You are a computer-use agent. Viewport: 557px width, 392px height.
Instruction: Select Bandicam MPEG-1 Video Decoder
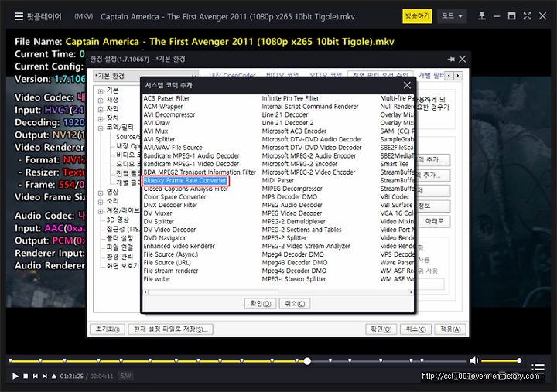click(191, 164)
